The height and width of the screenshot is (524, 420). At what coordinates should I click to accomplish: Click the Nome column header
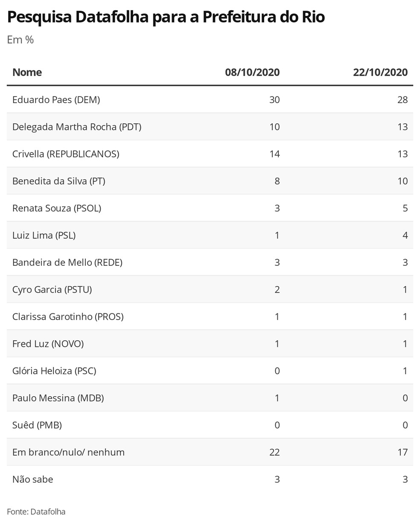click(27, 72)
